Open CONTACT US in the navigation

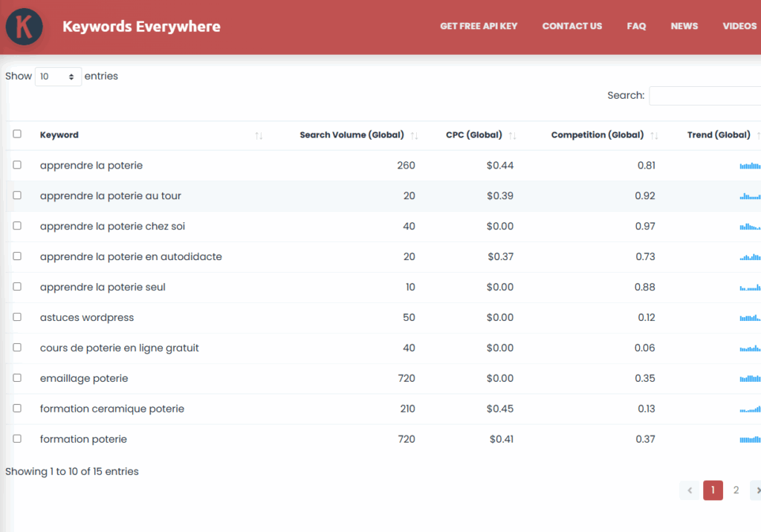[571, 26]
